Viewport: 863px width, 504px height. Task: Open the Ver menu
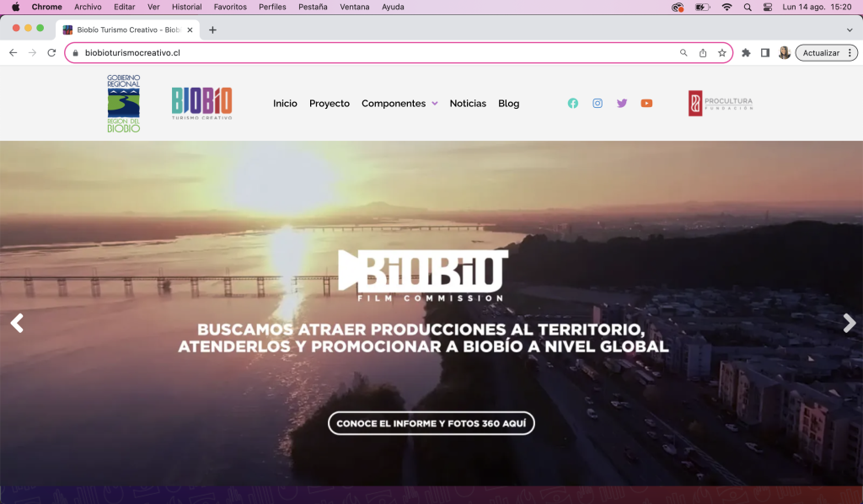pos(153,7)
